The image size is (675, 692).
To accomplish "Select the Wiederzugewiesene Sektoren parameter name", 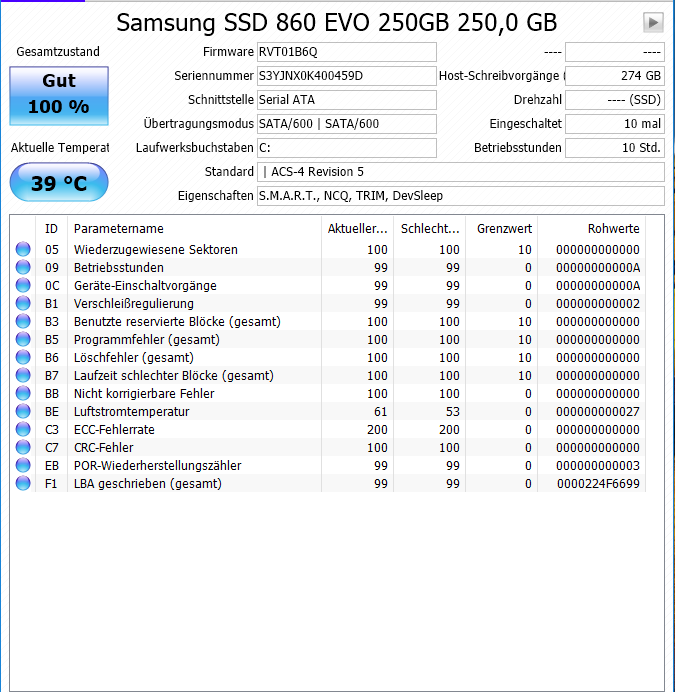I will coord(156,249).
